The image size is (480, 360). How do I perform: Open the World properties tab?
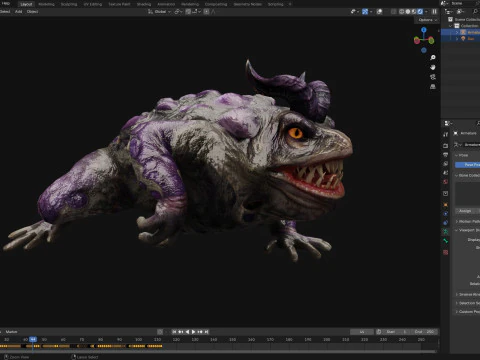pyautogui.click(x=446, y=182)
